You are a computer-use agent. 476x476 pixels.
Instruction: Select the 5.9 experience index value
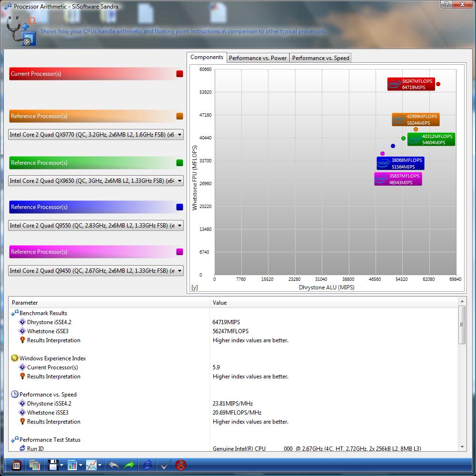[x=216, y=367]
